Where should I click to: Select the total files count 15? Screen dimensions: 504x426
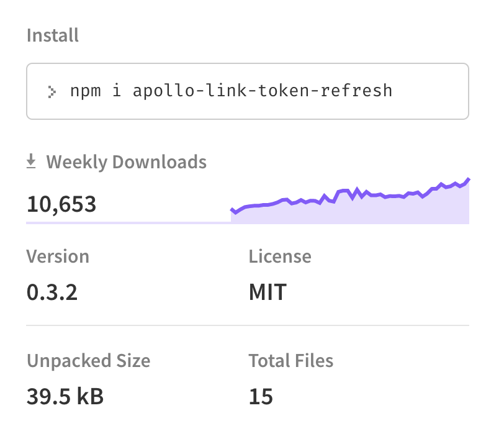coord(261,396)
